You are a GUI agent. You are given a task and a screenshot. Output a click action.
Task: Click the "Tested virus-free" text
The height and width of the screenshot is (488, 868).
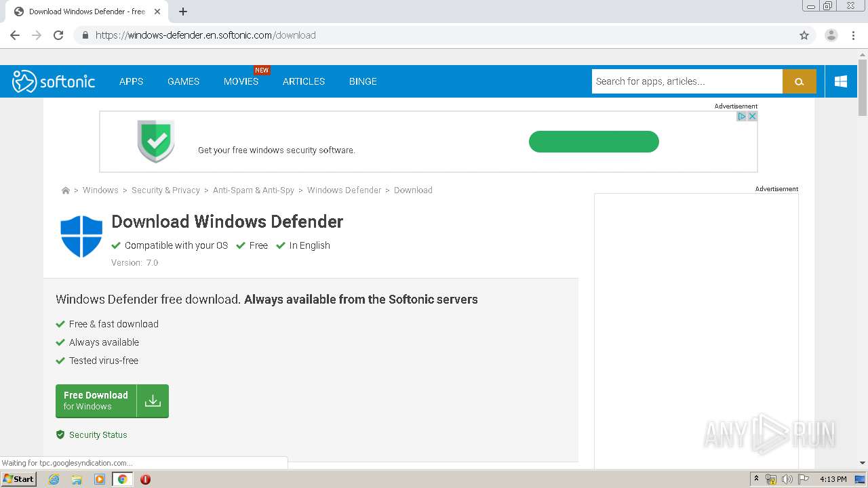pyautogui.click(x=104, y=361)
